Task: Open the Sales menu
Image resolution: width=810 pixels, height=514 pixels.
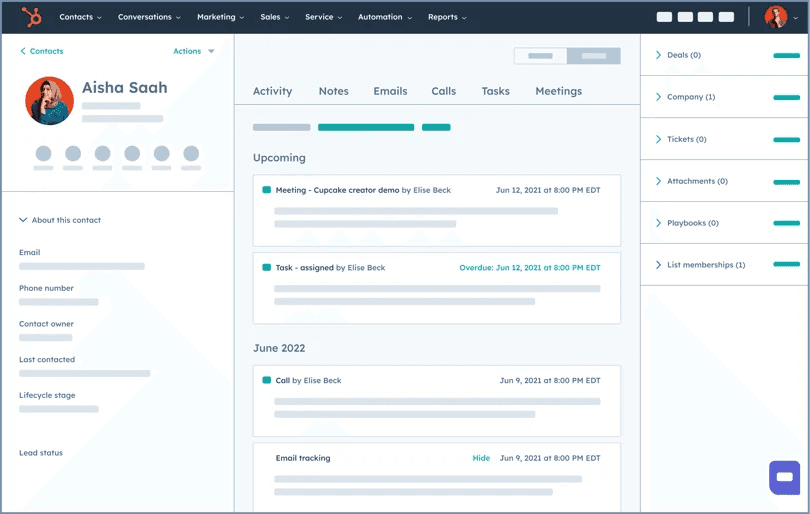Action: coord(274,17)
